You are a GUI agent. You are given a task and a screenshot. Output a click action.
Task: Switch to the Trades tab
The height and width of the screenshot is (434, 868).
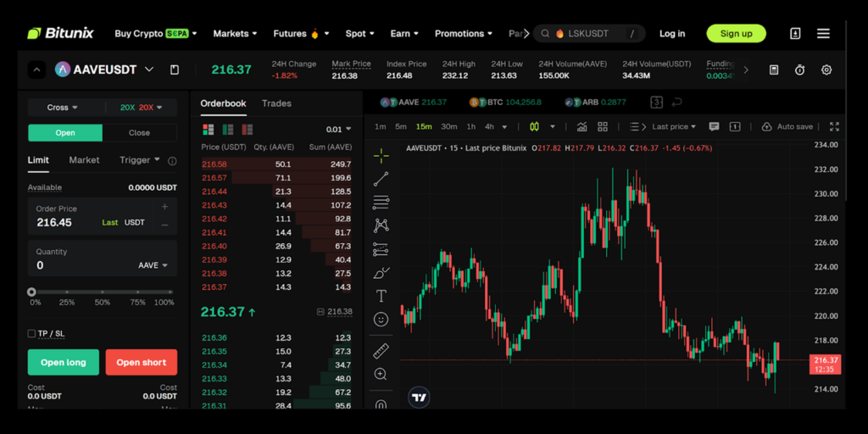[x=276, y=103]
